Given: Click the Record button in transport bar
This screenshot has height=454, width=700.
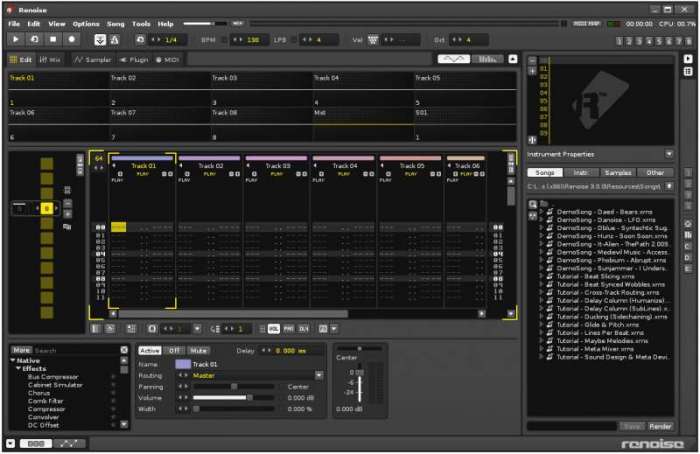Looking at the screenshot, I should (71, 39).
